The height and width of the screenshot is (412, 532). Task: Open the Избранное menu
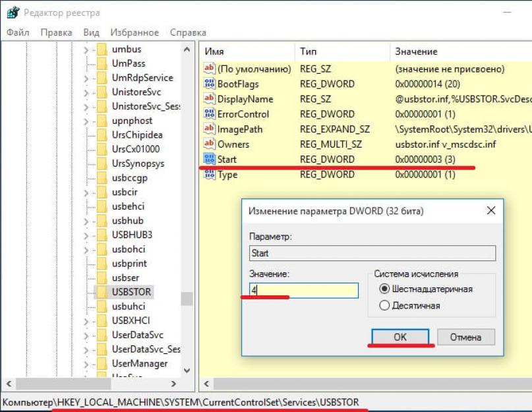coord(134,32)
